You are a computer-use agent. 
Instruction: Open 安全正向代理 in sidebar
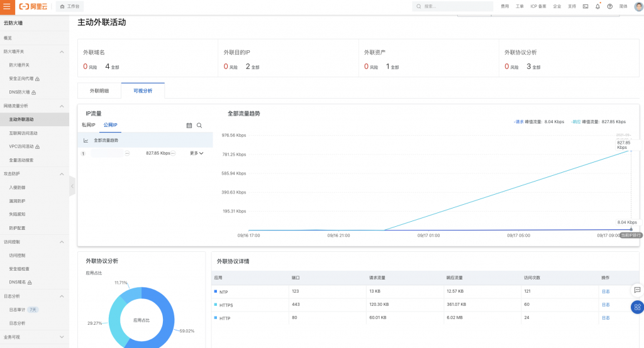[x=21, y=79]
